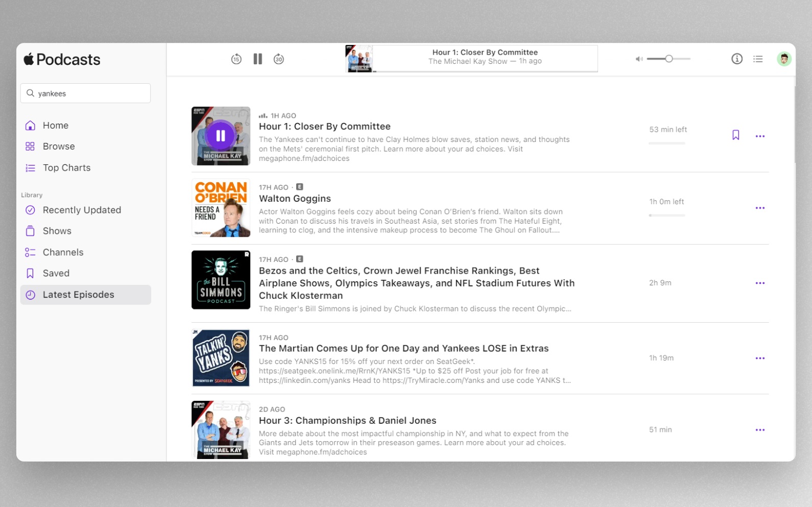The height and width of the screenshot is (507, 812).
Task: Adjust the volume slider
Action: click(x=668, y=59)
